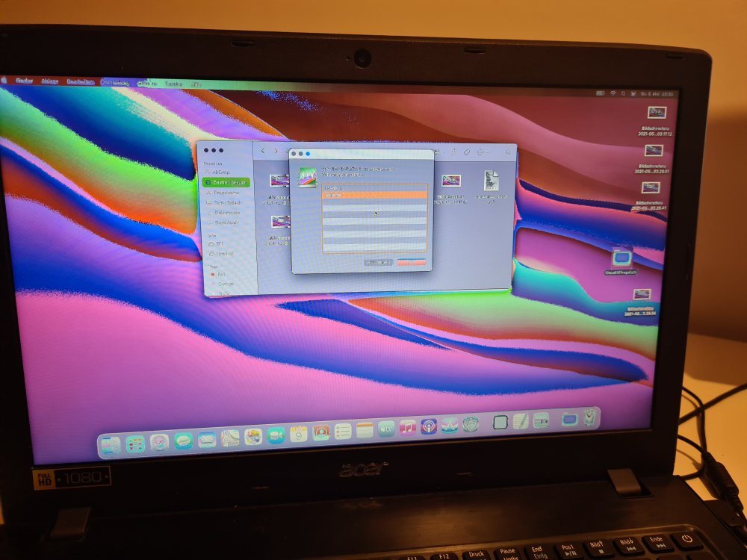Viewport: 747px width, 560px height.
Task: Select the highlighted orange row in dialog list
Action: (374, 195)
